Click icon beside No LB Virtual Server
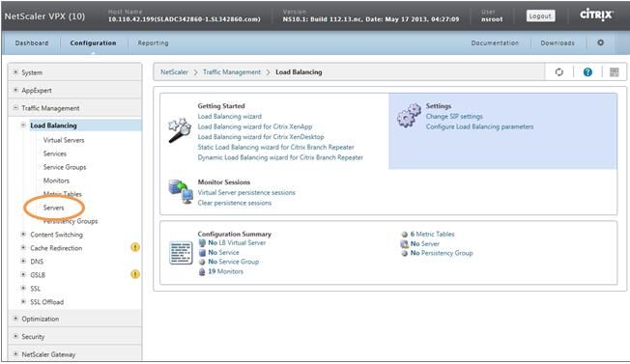Viewport: 630px width, 364px height. 202,243
